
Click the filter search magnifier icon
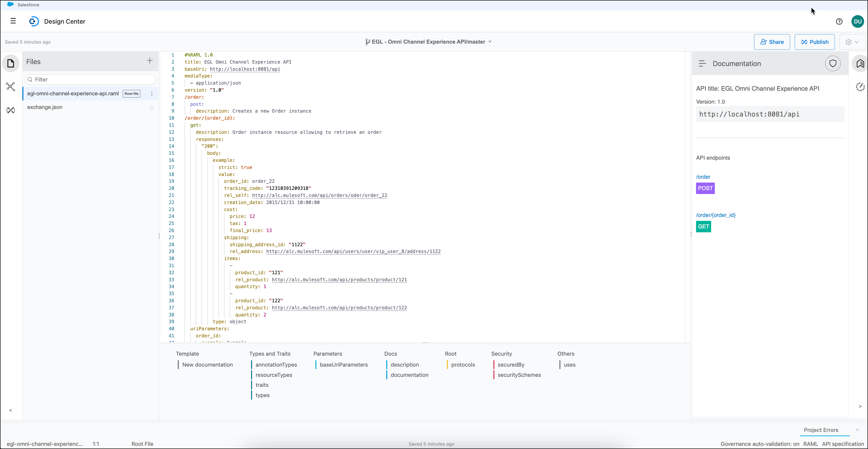[x=30, y=80]
